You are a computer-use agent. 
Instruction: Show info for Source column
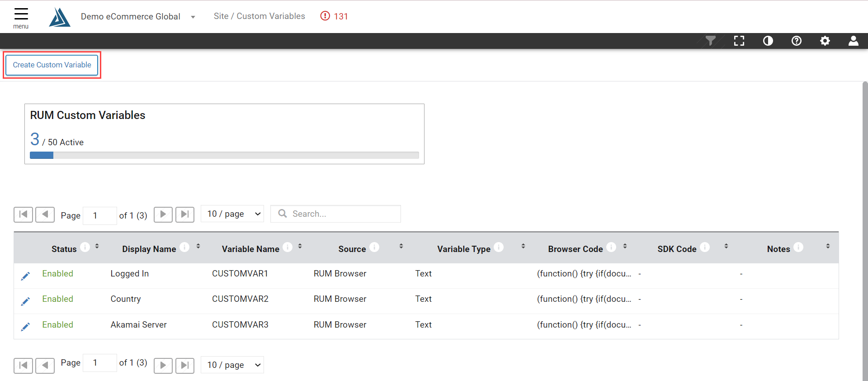(x=374, y=247)
